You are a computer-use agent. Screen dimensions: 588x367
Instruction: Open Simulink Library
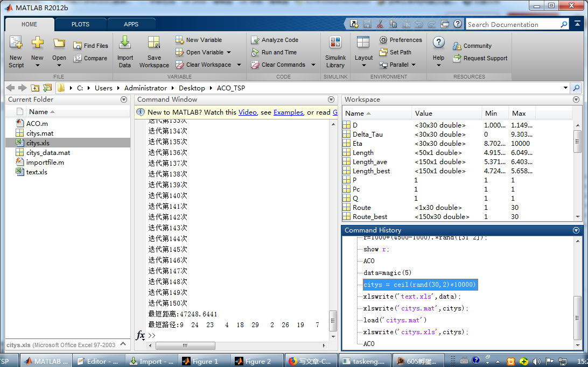pyautogui.click(x=335, y=52)
